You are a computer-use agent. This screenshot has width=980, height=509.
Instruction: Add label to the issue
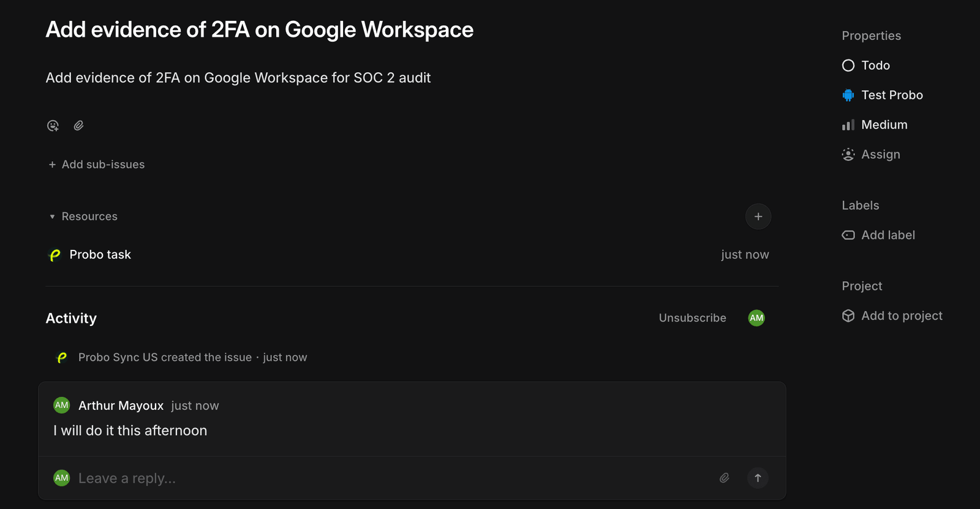pyautogui.click(x=878, y=235)
